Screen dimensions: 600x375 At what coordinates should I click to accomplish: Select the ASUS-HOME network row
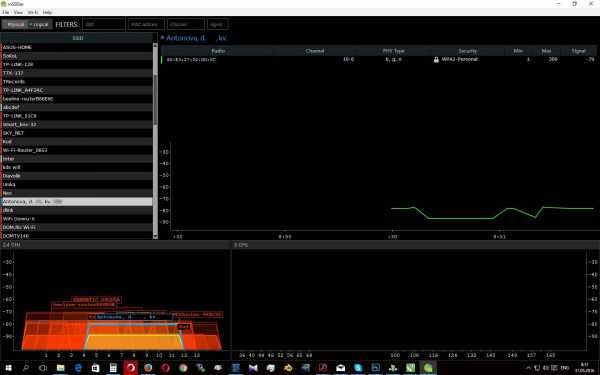[77, 47]
